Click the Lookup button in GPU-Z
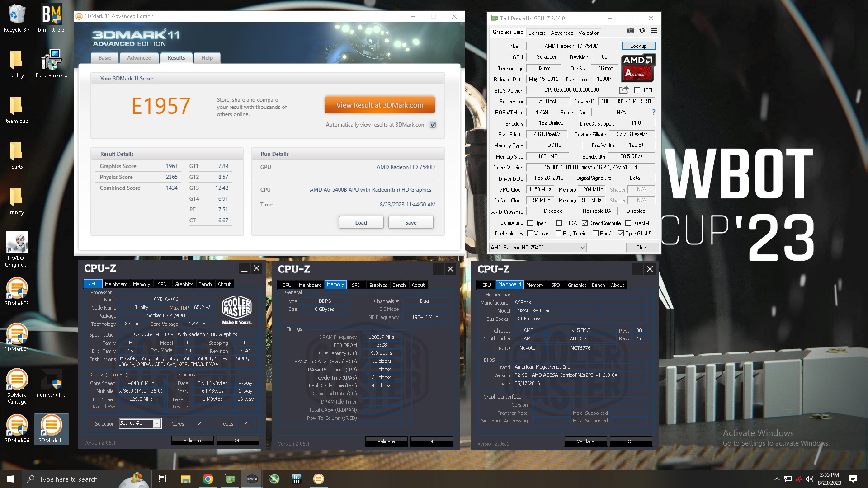 (x=638, y=46)
